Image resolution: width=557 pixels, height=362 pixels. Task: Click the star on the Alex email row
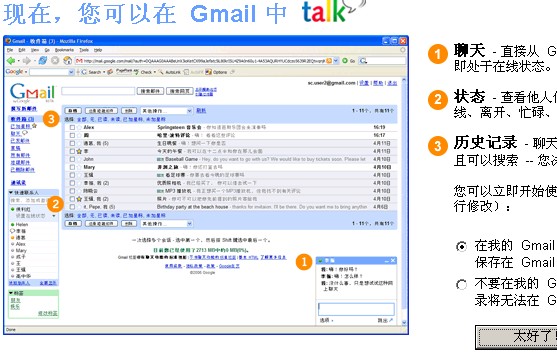[x=79, y=127]
